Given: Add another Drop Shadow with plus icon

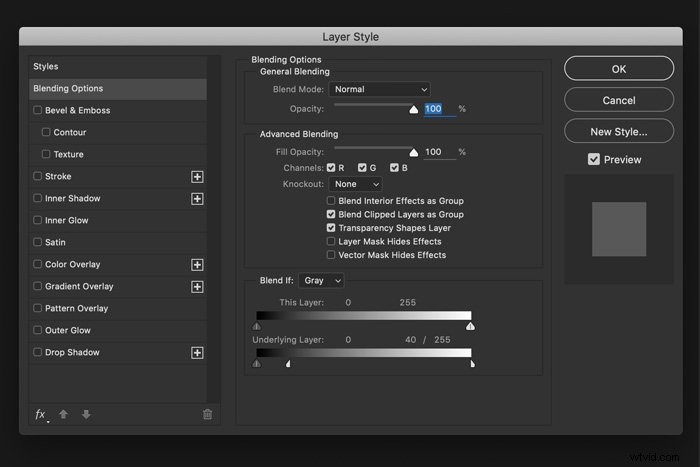Looking at the screenshot, I should pyautogui.click(x=197, y=353).
